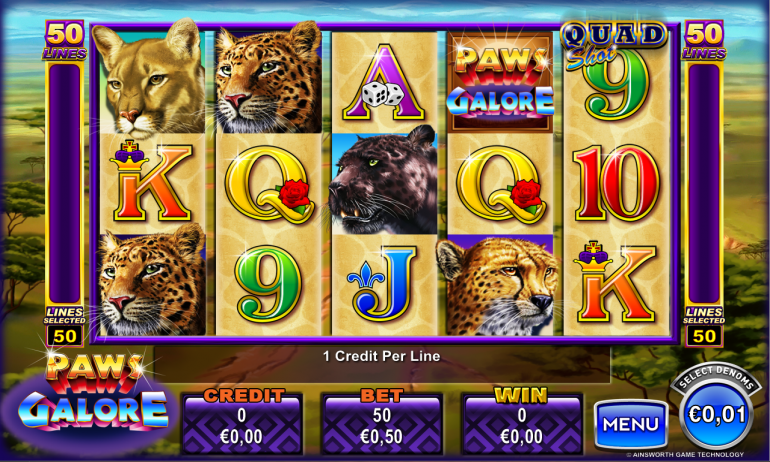The height and width of the screenshot is (462, 770).
Task: Open the blue MENU button
Action: coord(631,424)
